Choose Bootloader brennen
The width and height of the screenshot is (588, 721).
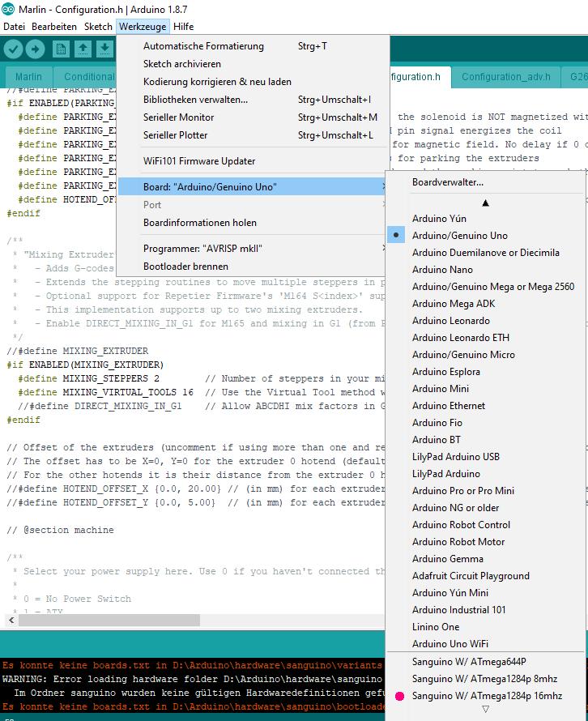pyautogui.click(x=251, y=267)
